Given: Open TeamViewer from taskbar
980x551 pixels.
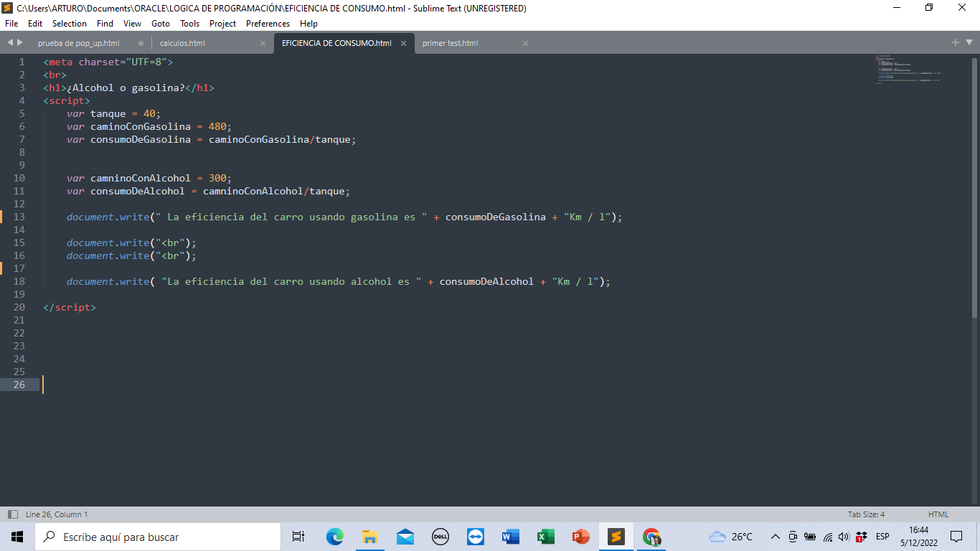Looking at the screenshot, I should click(x=475, y=537).
